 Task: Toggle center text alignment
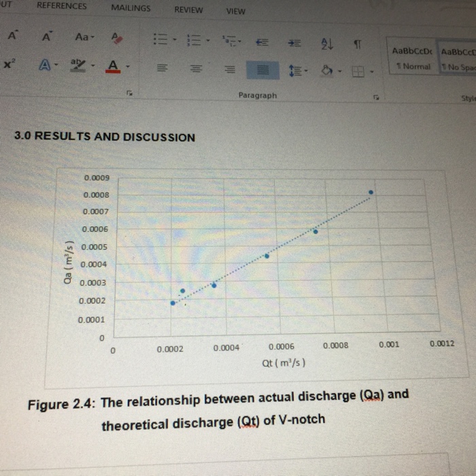click(x=196, y=68)
